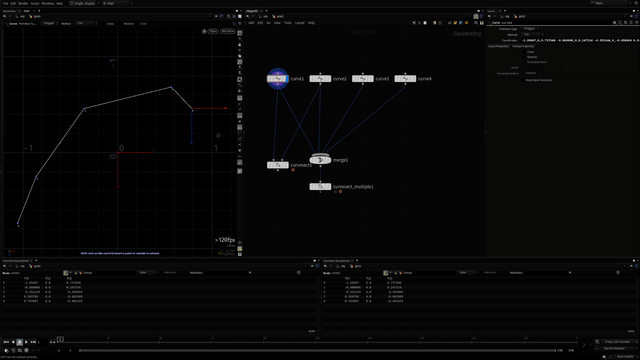The height and width of the screenshot is (360, 640).
Task: Open the Method dropdown in the parameter pane
Action: pyautogui.click(x=533, y=35)
